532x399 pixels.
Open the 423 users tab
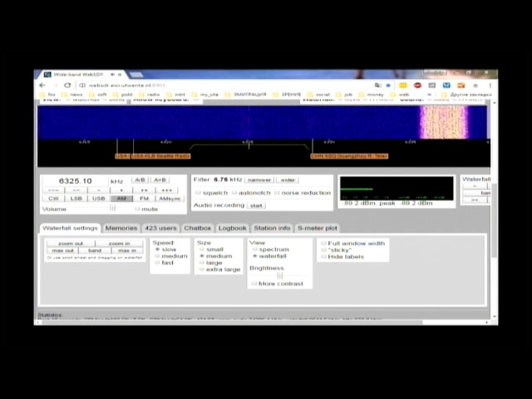coord(160,229)
